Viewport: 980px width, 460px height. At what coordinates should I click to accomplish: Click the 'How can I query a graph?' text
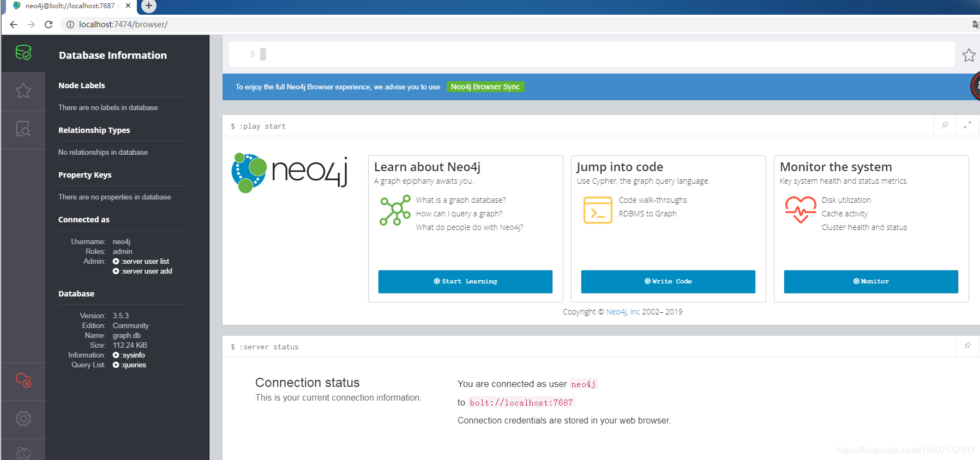459,214
